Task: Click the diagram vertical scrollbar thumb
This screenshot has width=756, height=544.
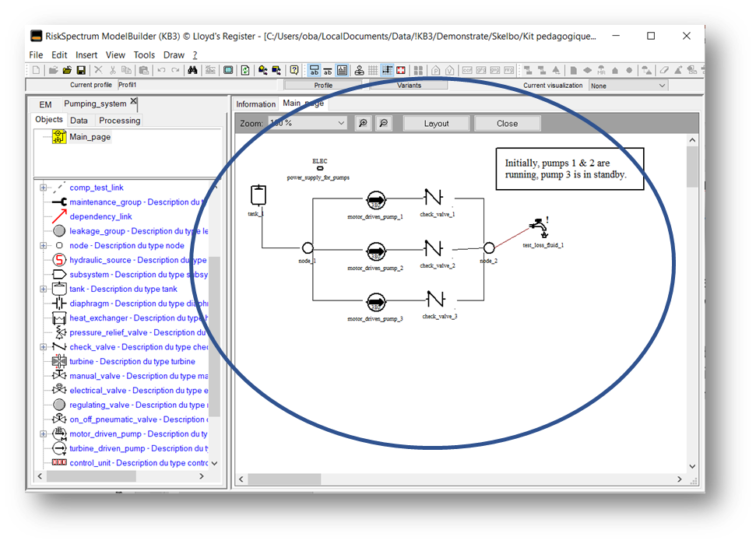Action: [x=692, y=167]
